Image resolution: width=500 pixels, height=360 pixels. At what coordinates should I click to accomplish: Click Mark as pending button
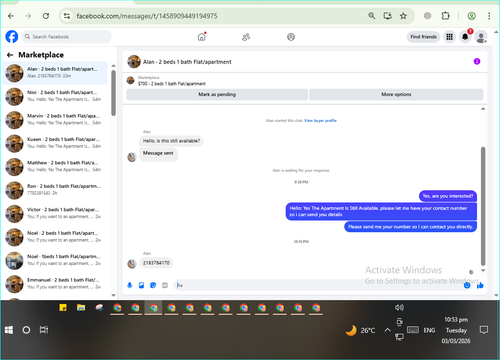(217, 94)
